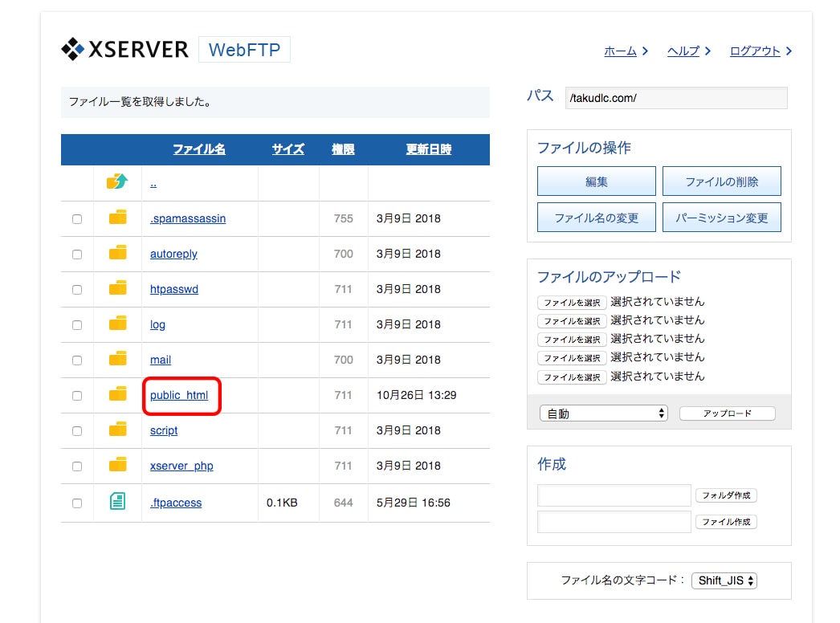This screenshot has width=840, height=623.
Task: Expand the Shift_JIS character encoding dropdown
Action: [x=724, y=580]
